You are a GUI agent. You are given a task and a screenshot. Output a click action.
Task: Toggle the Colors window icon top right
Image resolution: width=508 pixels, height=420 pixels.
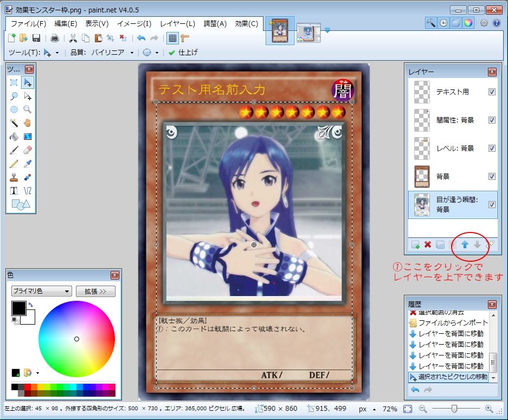click(468, 23)
